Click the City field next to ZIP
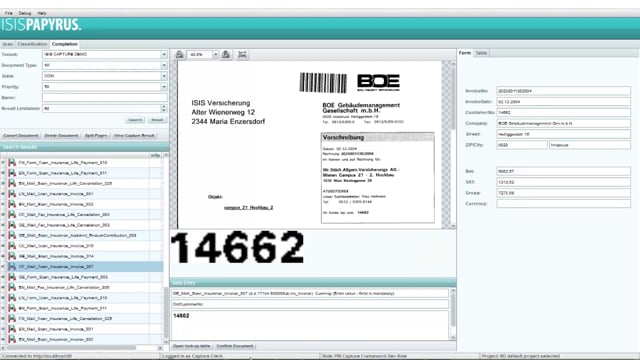 [590, 145]
